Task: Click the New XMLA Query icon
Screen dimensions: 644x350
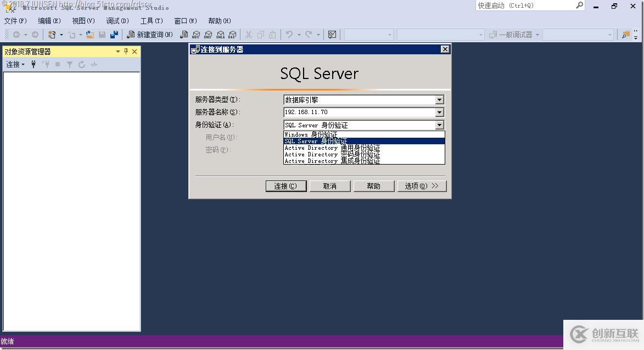Action: tap(220, 34)
